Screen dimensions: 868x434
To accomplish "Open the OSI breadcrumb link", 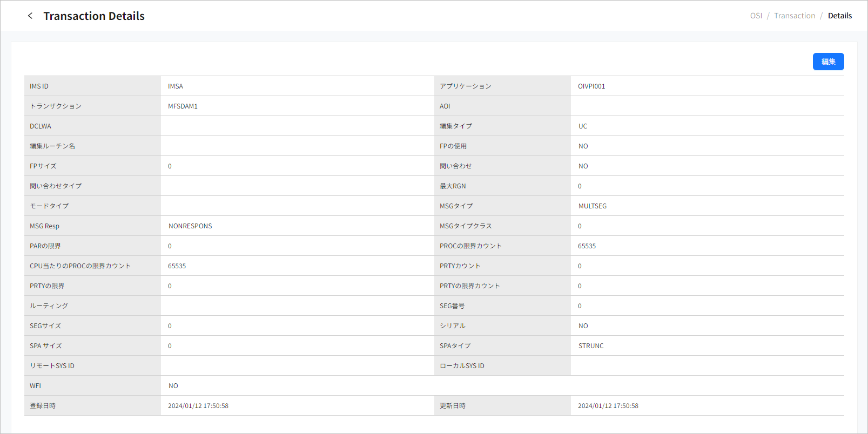I will coord(756,16).
